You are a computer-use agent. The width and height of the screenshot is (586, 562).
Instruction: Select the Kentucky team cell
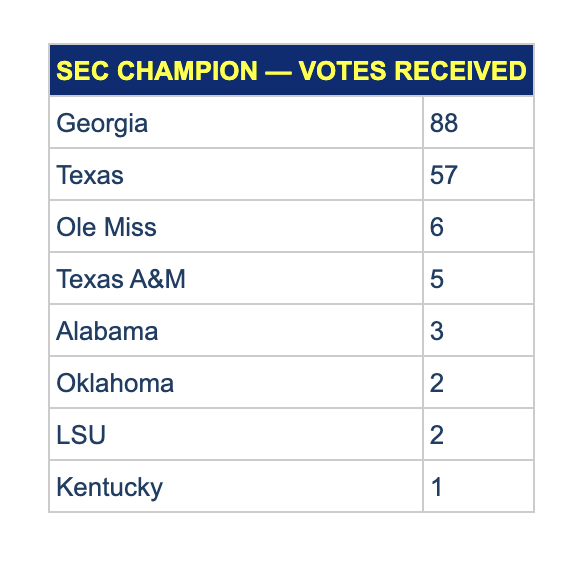pos(236,487)
